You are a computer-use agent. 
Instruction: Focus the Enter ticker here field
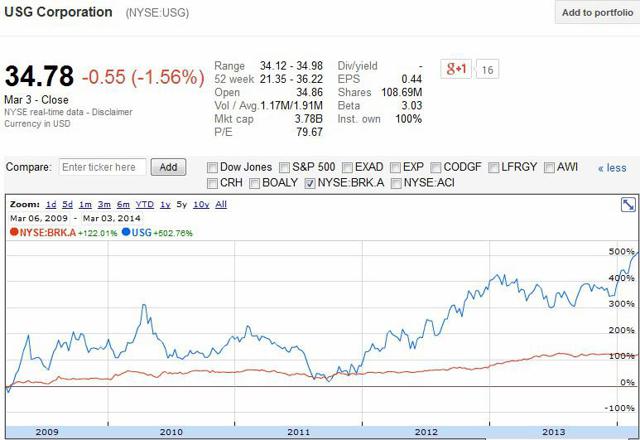[102, 167]
